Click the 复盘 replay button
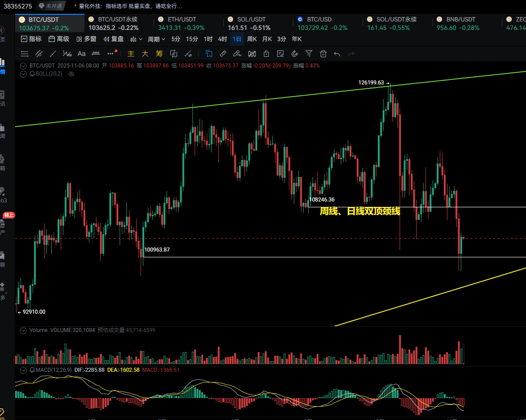 point(113,39)
